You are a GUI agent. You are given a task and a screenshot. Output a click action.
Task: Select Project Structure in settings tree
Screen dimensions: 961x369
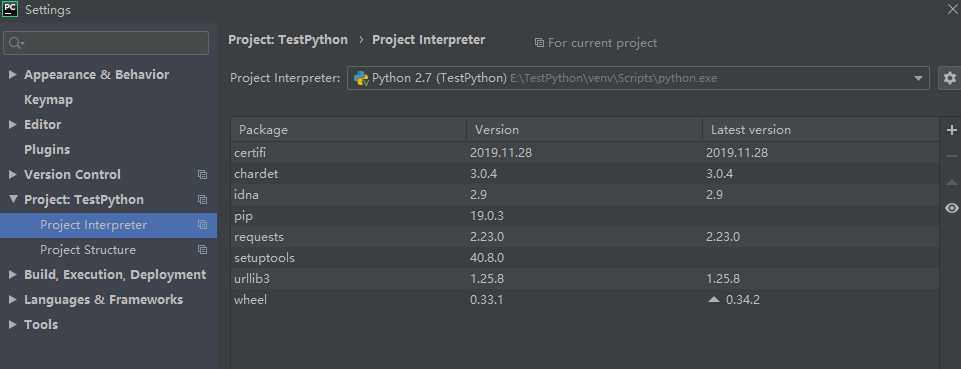tap(88, 250)
